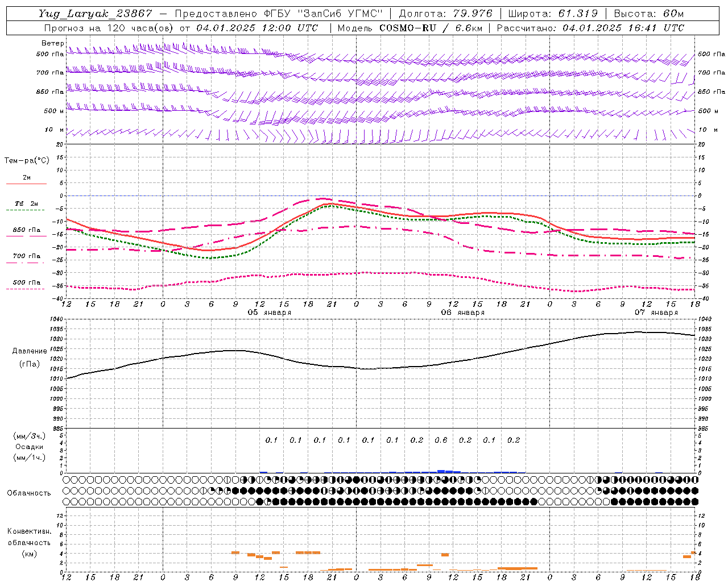Click the 06 января date label
728x582 pixels.
(x=463, y=313)
